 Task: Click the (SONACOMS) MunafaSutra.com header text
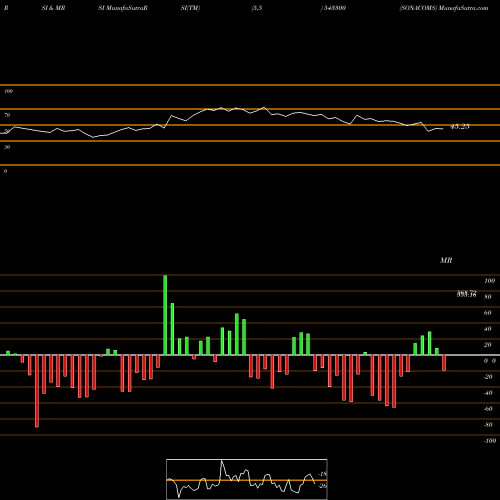coord(444,8)
